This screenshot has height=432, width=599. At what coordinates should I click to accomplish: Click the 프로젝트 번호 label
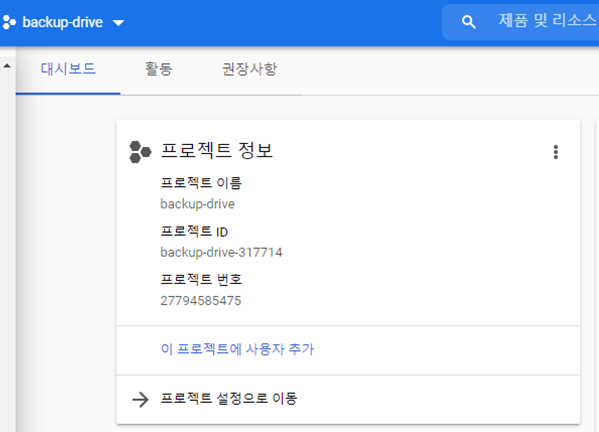201,280
